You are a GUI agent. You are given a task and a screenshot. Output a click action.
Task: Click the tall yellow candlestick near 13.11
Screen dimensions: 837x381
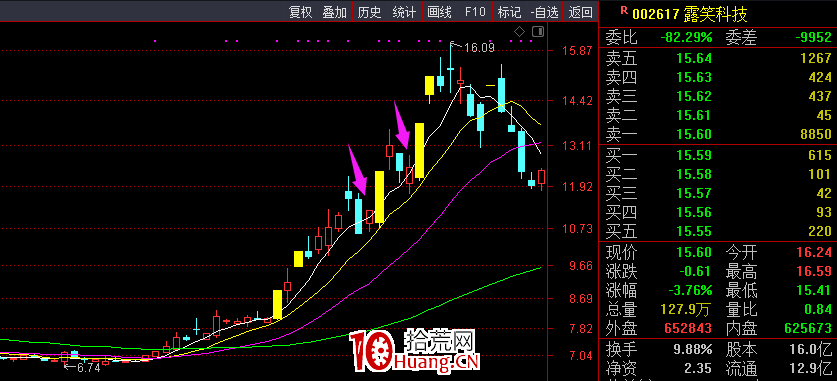(x=420, y=150)
